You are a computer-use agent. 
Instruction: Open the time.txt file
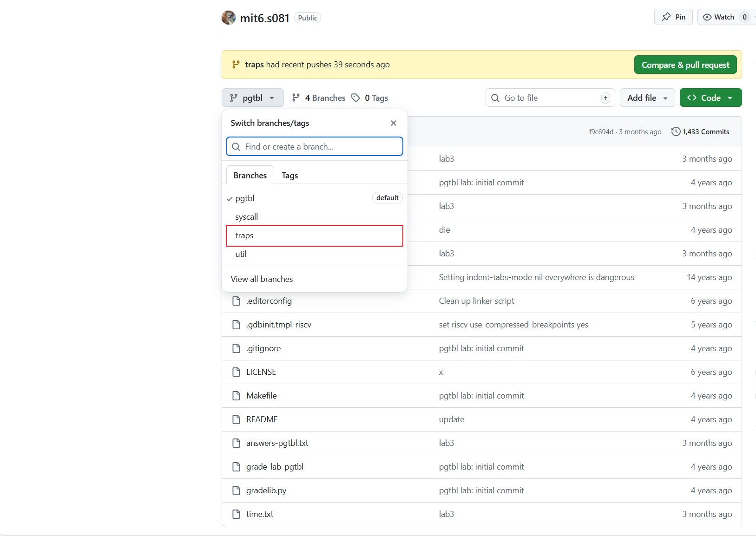point(260,514)
